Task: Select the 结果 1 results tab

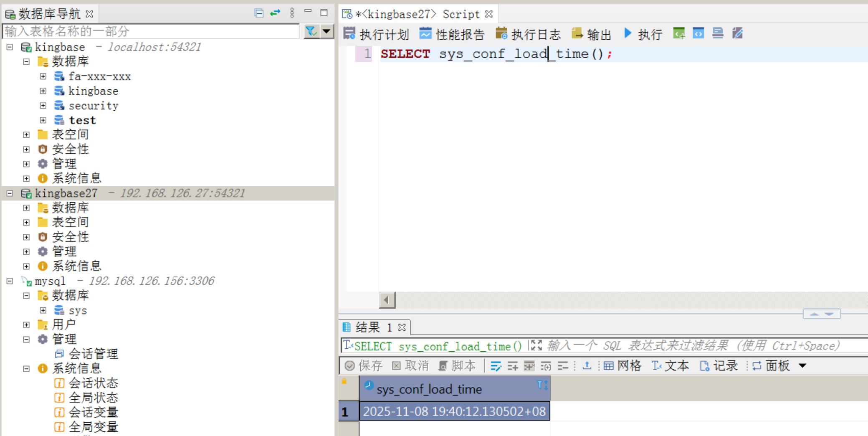Action: pyautogui.click(x=374, y=327)
